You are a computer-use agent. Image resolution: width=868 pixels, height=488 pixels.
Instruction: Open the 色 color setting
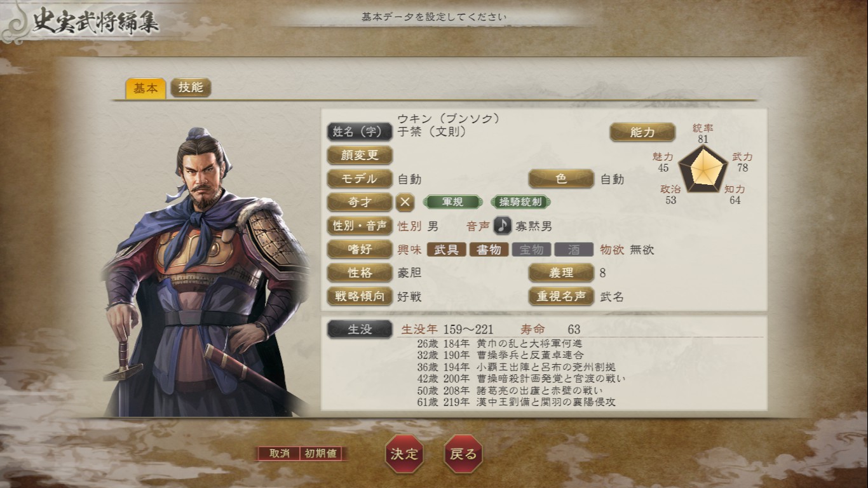coord(561,179)
